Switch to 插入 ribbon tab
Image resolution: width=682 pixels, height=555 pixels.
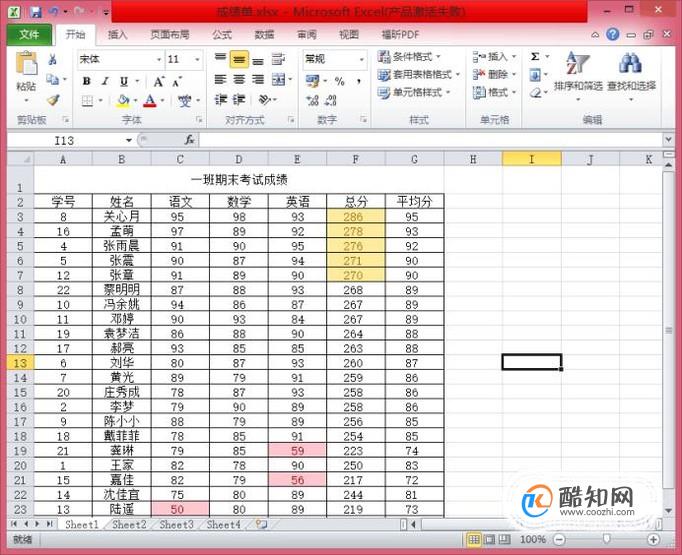pyautogui.click(x=117, y=35)
